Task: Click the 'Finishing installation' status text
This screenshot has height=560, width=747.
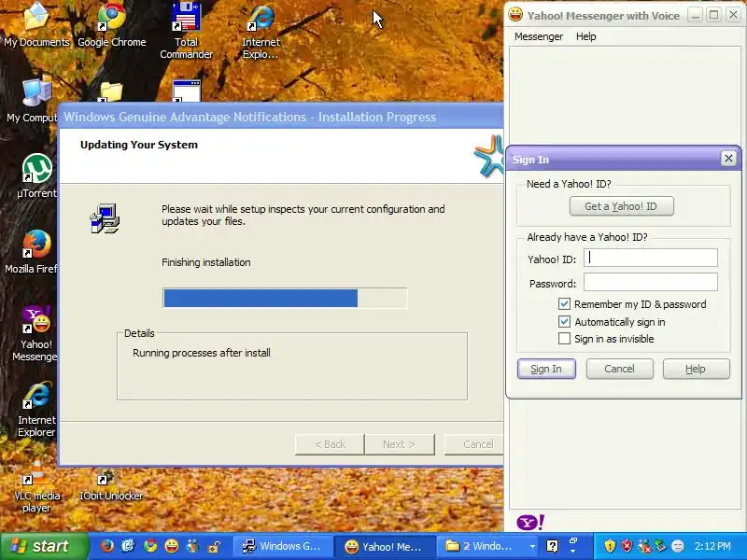Action: pyautogui.click(x=205, y=262)
